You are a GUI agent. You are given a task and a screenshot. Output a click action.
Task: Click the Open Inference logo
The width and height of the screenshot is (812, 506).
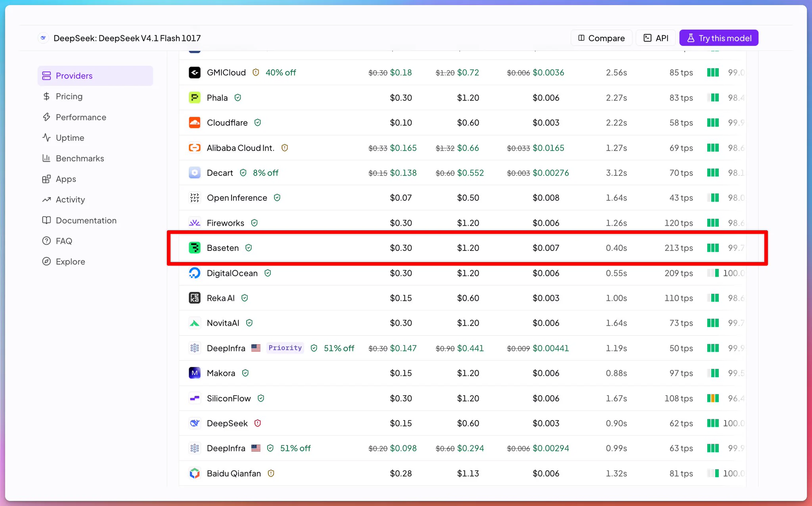[x=194, y=198]
